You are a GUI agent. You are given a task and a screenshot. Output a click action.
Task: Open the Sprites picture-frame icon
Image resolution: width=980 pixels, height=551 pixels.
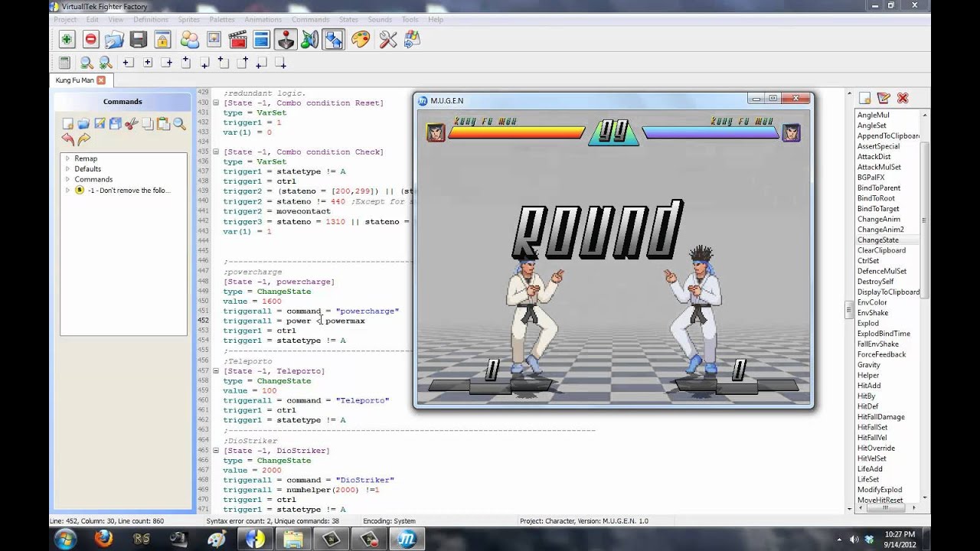click(214, 40)
